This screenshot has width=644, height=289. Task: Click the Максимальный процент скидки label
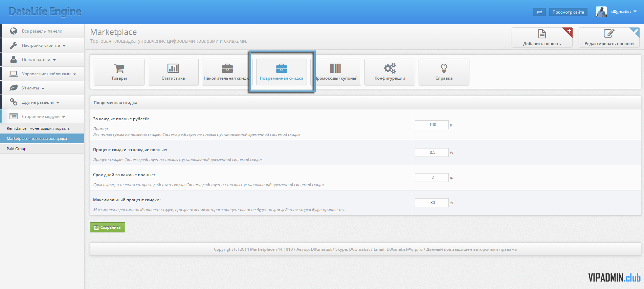[127, 200]
